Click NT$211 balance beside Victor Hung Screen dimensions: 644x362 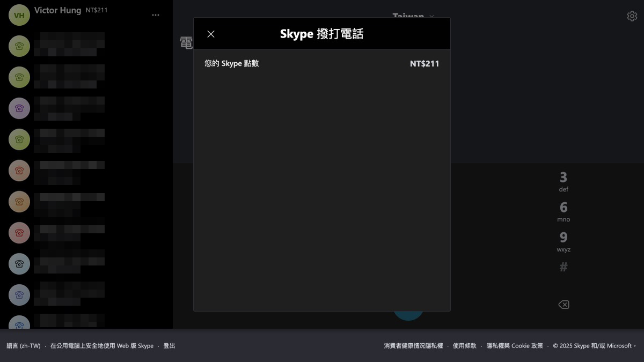(97, 10)
